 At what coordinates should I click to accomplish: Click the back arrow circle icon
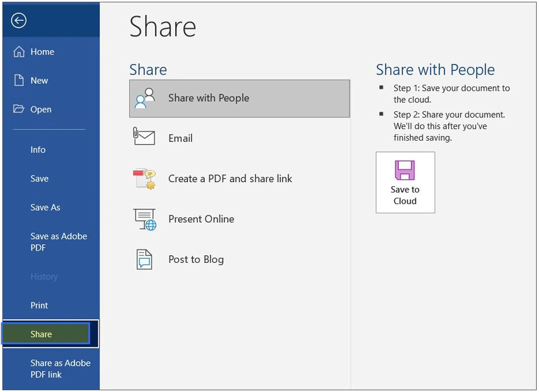pos(19,20)
